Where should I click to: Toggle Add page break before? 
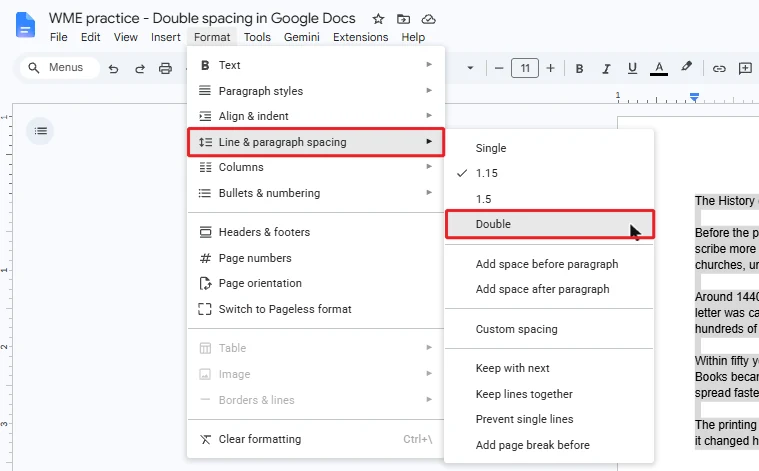click(x=549, y=445)
